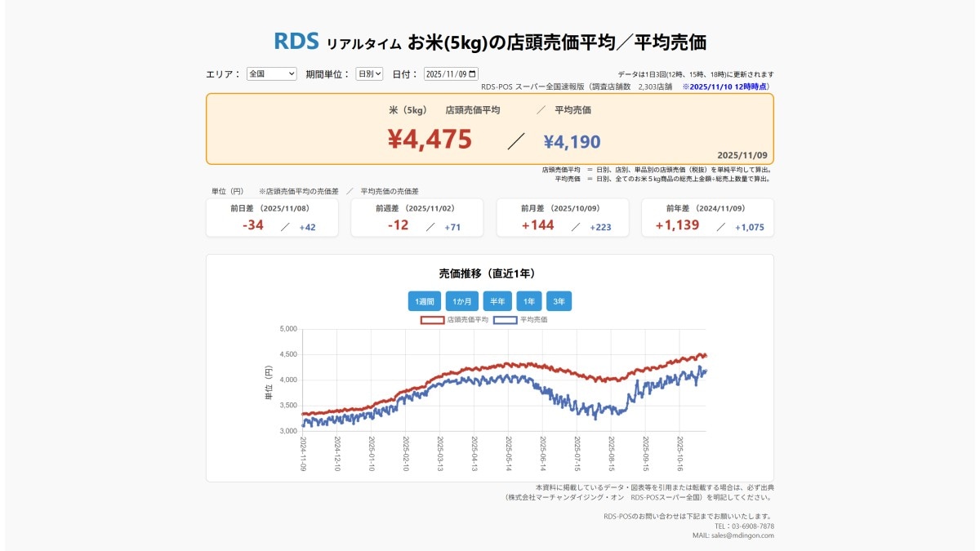Open the date picker calendar icon
980x551 pixels.
472,73
